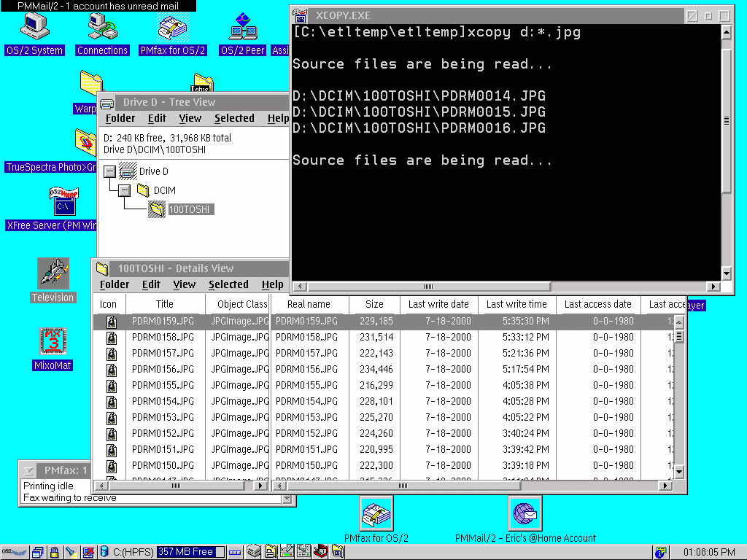The height and width of the screenshot is (560, 747).
Task: Click the file icon in the PDRM0156.JPG row
Action: [112, 370]
